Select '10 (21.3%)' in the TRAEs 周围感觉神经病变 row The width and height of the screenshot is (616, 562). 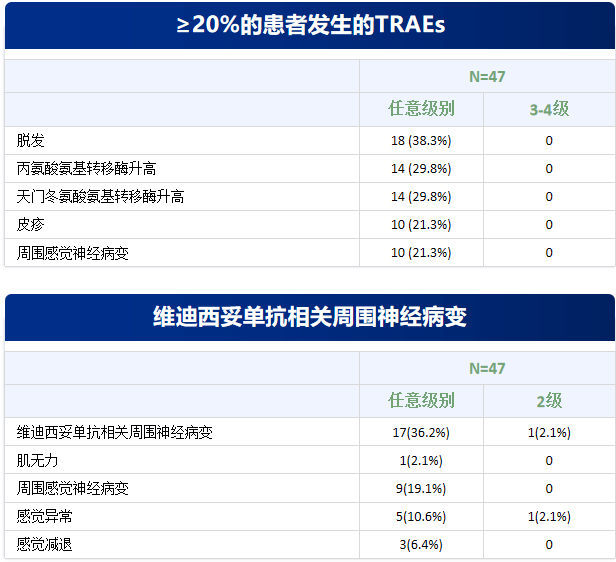point(421,253)
